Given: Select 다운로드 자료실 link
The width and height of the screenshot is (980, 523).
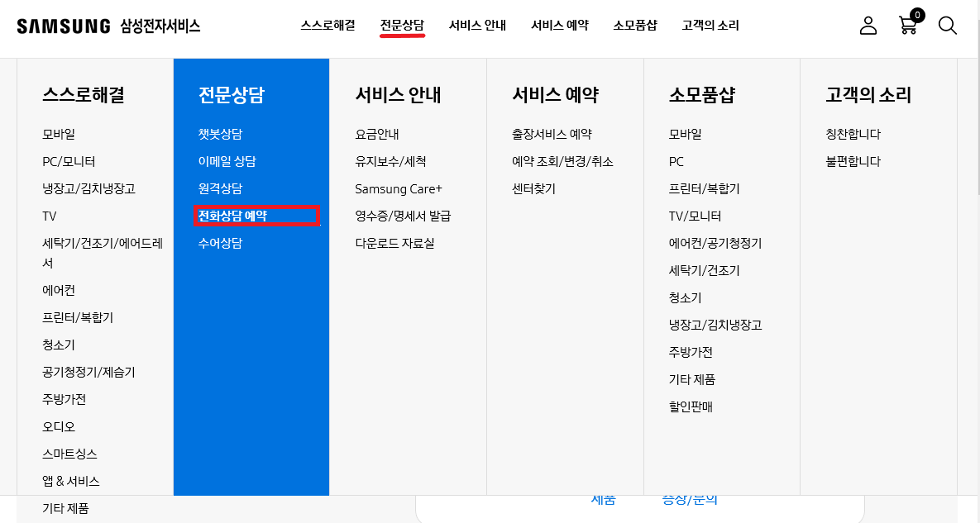Looking at the screenshot, I should pos(395,244).
